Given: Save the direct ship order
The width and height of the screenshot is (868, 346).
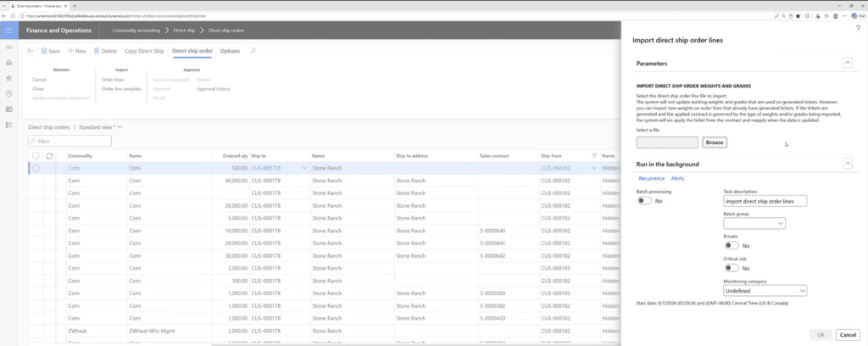Looking at the screenshot, I should tap(50, 51).
